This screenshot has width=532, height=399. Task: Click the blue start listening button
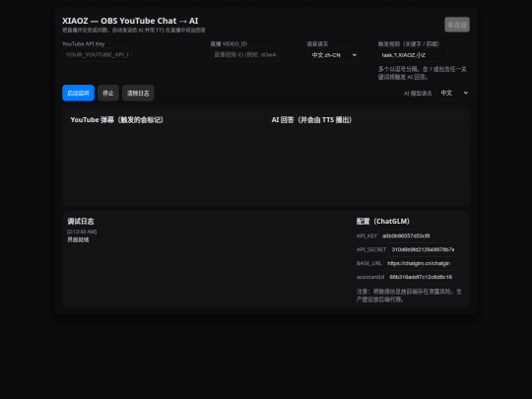click(78, 93)
